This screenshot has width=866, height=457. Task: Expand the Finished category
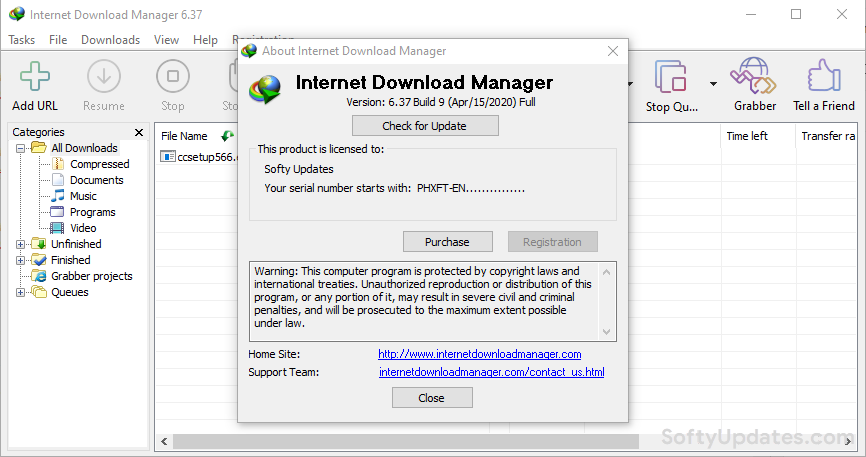point(20,260)
